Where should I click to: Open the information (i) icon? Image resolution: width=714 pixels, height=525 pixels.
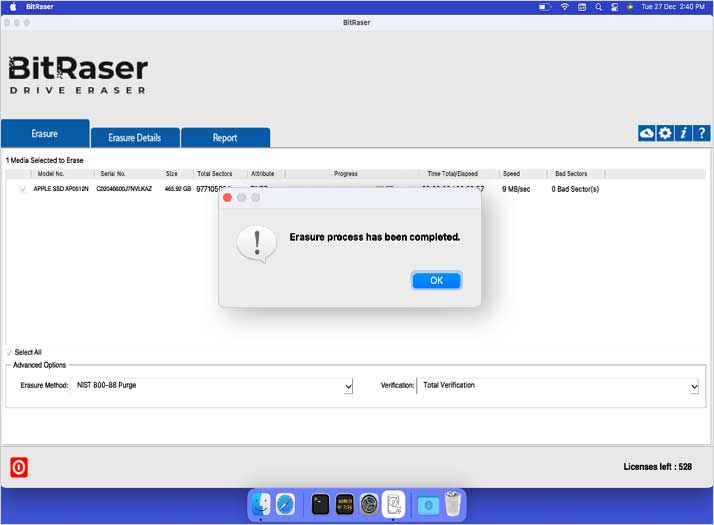coord(683,133)
